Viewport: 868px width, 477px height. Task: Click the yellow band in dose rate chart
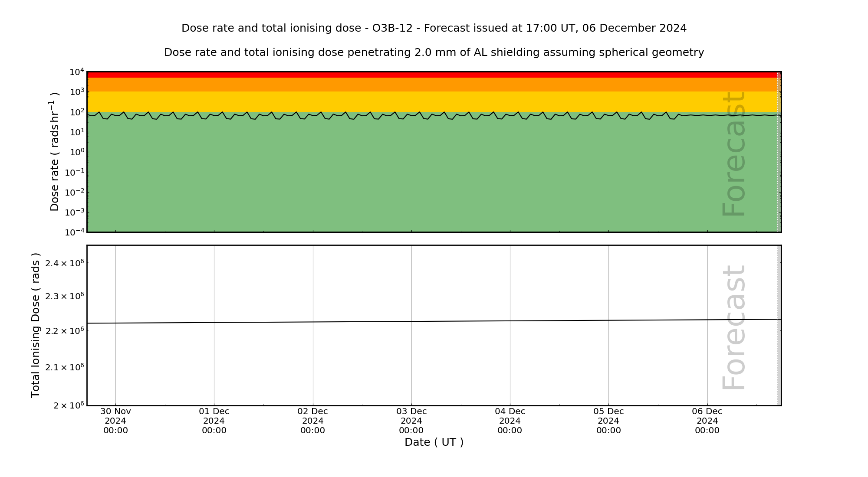point(434,101)
